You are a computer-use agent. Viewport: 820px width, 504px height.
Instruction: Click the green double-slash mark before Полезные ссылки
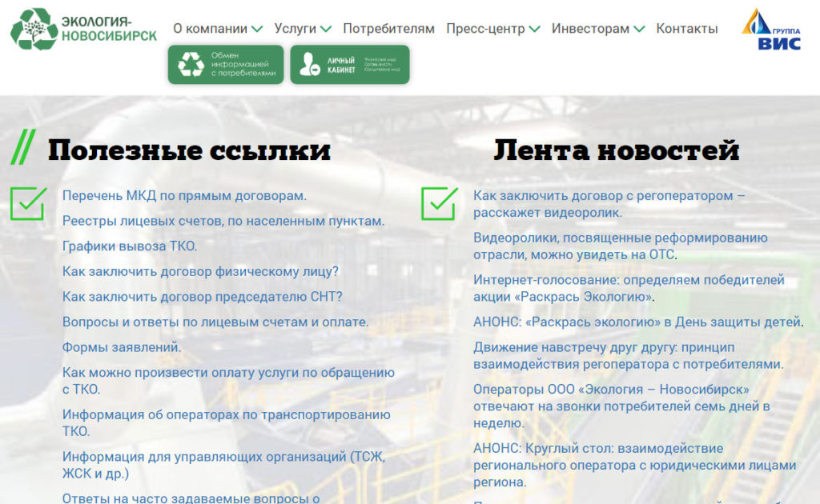pos(22,148)
